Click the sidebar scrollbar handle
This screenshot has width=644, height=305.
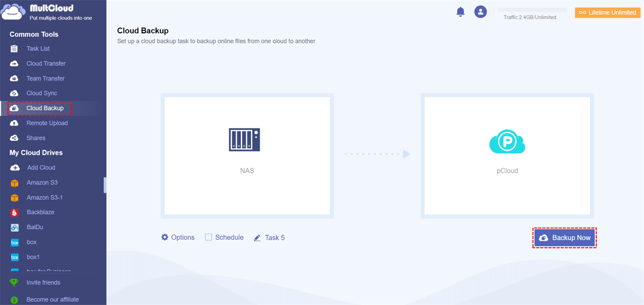click(105, 185)
